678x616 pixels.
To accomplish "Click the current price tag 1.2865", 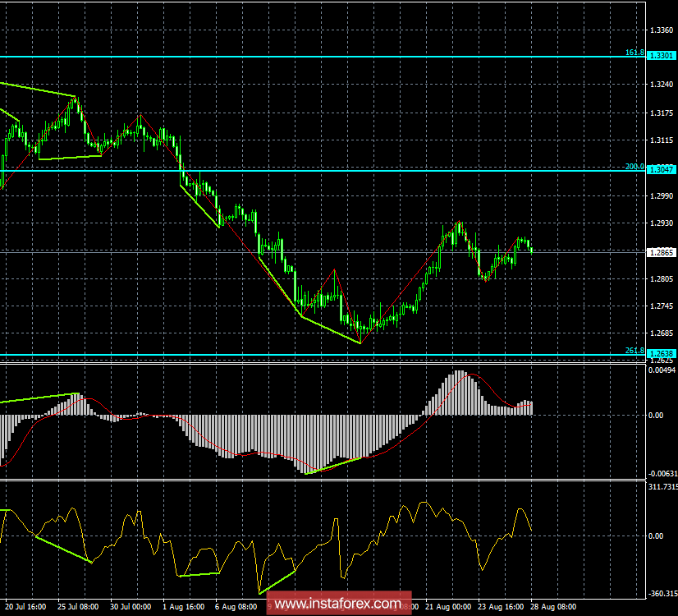I will tap(662, 251).
